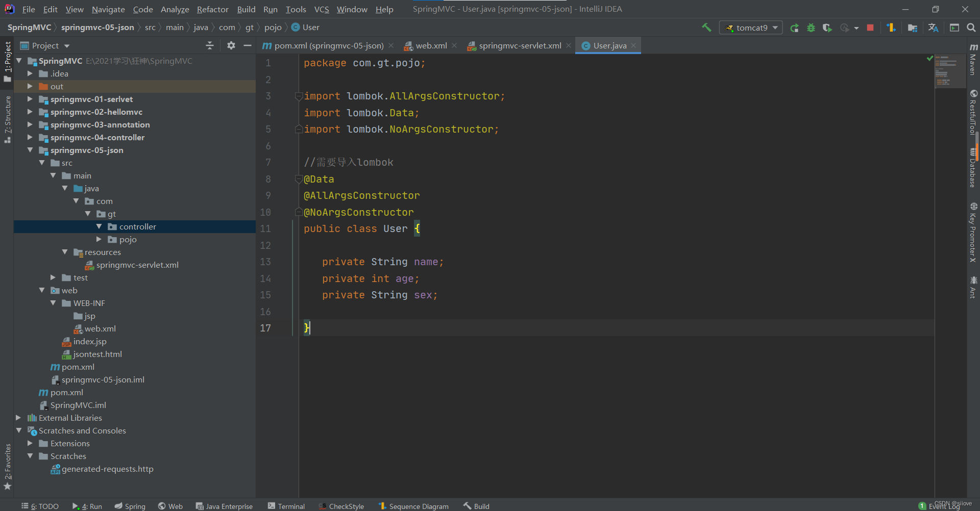The image size is (980, 511).
Task: Toggle the 1: Project tool window button
Action: pyautogui.click(x=7, y=61)
